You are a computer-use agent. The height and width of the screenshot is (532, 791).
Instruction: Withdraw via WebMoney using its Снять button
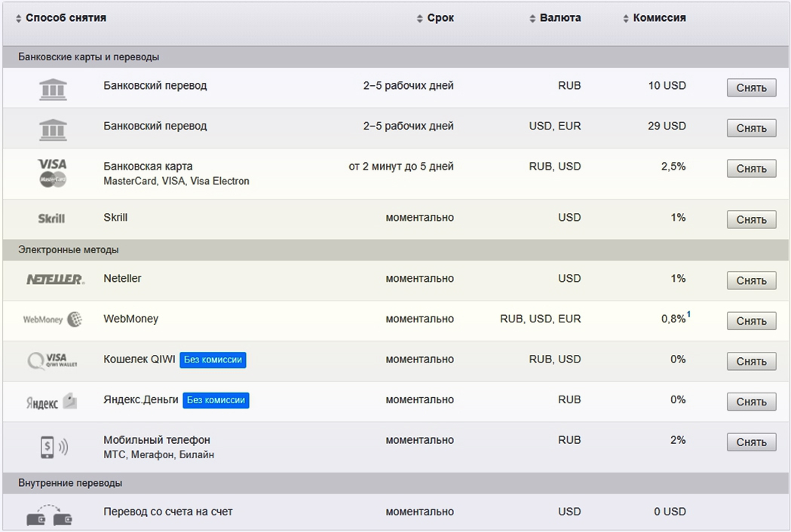[x=751, y=321]
